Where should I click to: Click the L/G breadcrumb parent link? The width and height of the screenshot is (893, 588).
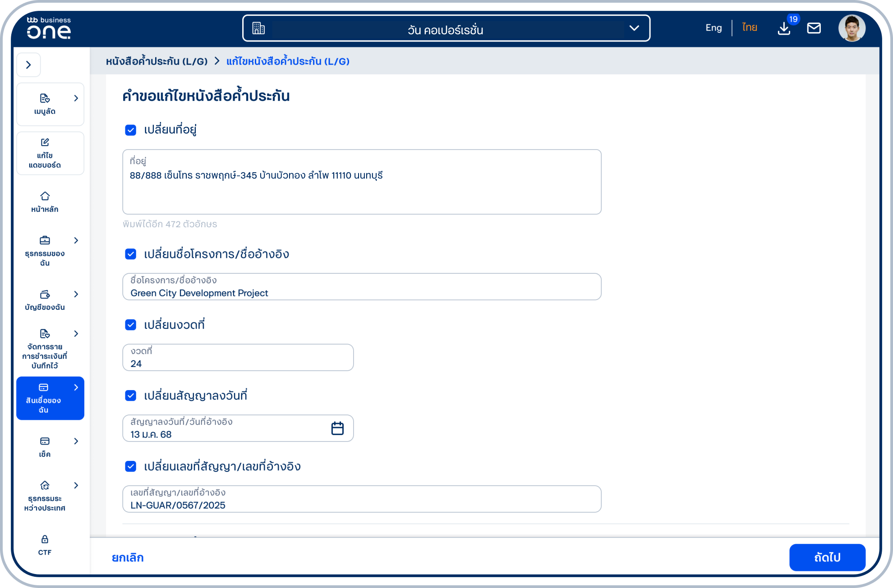[157, 61]
